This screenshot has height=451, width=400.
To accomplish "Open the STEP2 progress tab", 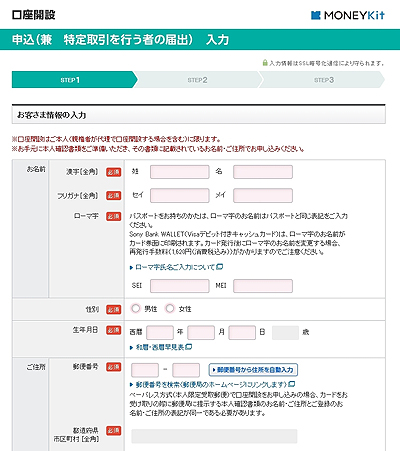I will tap(197, 80).
